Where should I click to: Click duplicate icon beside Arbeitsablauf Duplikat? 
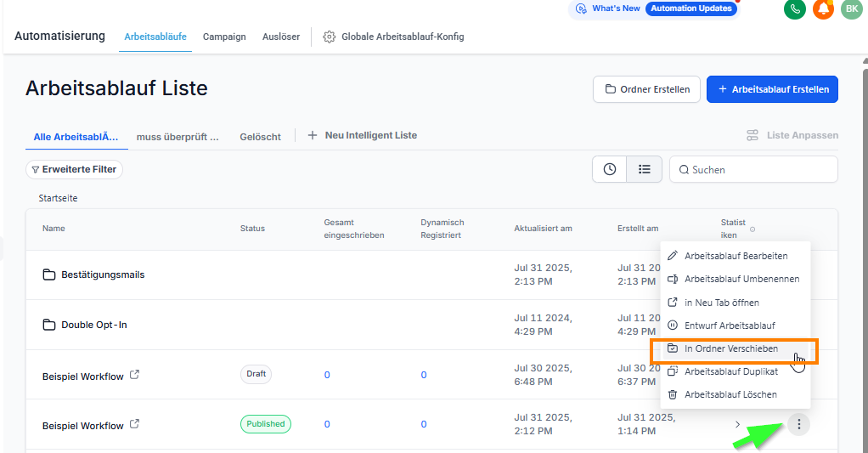pos(673,371)
